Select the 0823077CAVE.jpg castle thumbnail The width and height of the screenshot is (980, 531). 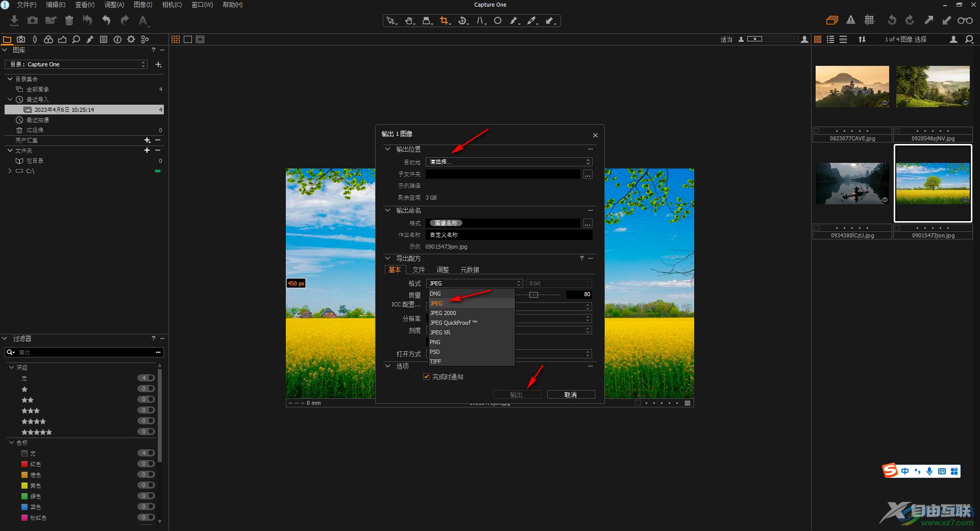(x=852, y=86)
